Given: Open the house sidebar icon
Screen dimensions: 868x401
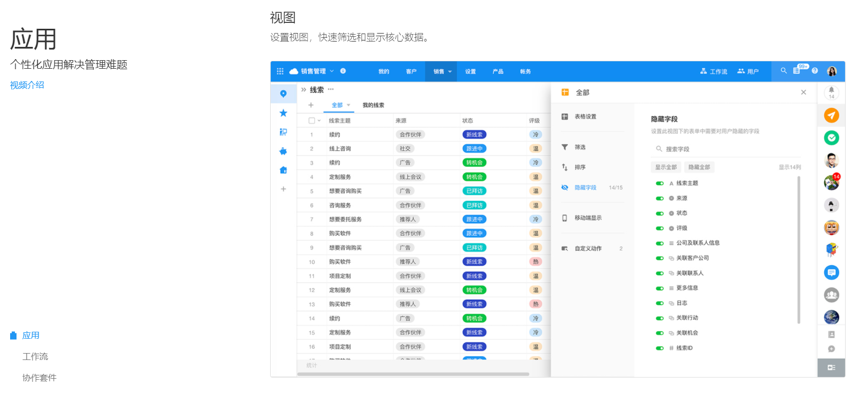Looking at the screenshot, I should 283,170.
